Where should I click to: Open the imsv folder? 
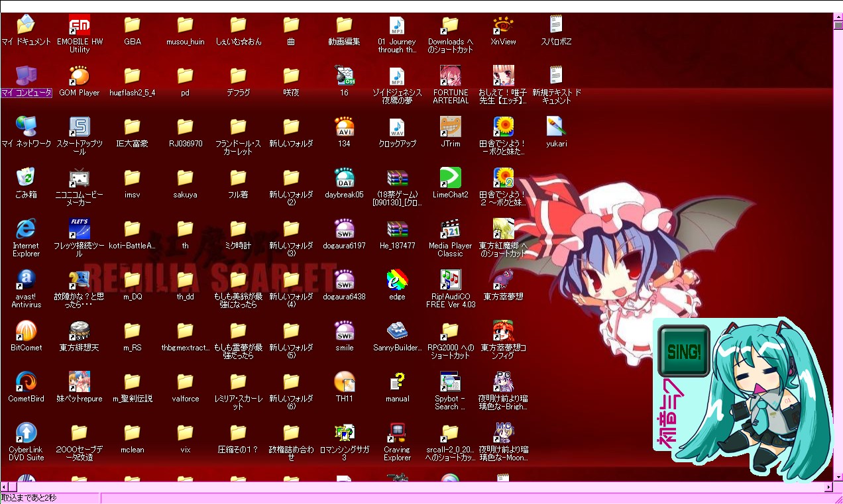pos(133,178)
